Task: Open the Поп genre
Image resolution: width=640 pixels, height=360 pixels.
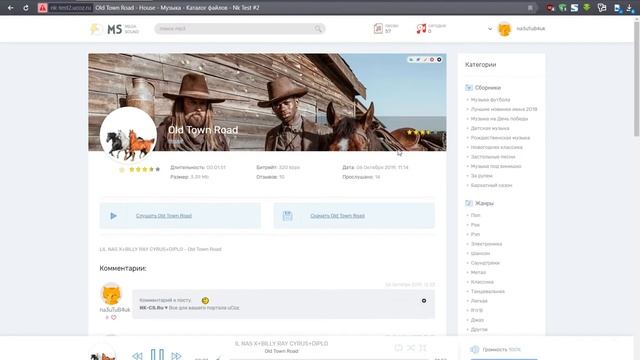Action: point(476,215)
